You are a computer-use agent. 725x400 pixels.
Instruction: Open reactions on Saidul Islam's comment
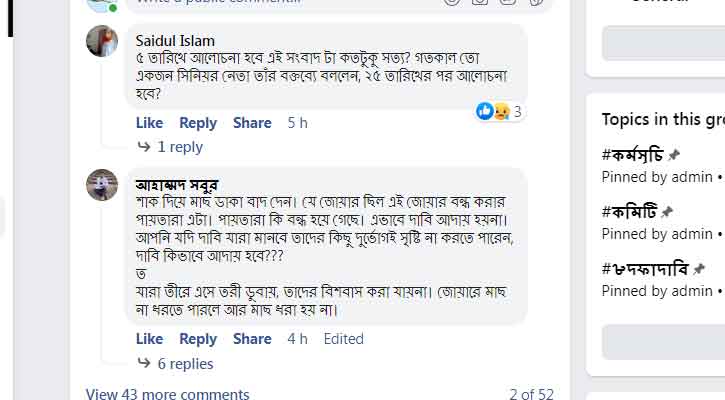coord(500,112)
